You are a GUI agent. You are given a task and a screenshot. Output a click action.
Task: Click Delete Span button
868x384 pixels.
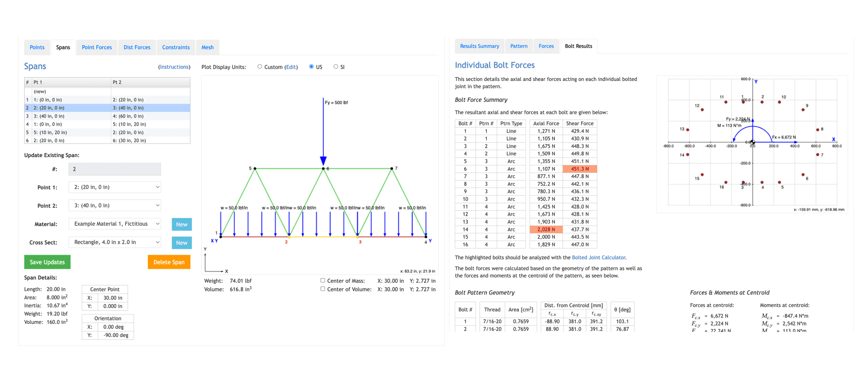coord(169,262)
